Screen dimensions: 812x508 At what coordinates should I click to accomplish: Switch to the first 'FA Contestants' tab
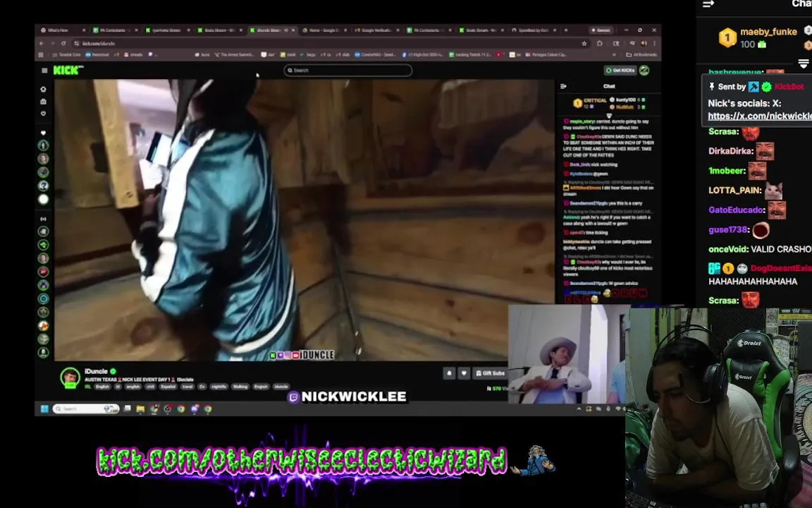pyautogui.click(x=115, y=30)
